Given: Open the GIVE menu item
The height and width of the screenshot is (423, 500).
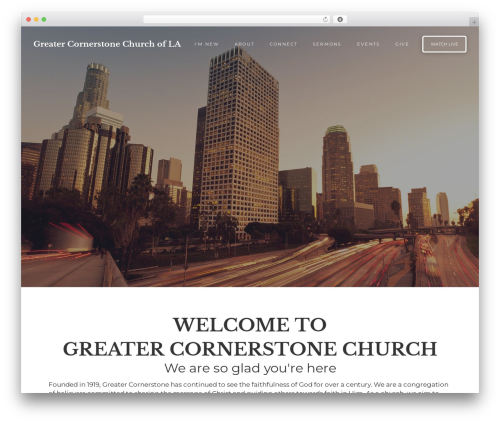Looking at the screenshot, I should 402,44.
